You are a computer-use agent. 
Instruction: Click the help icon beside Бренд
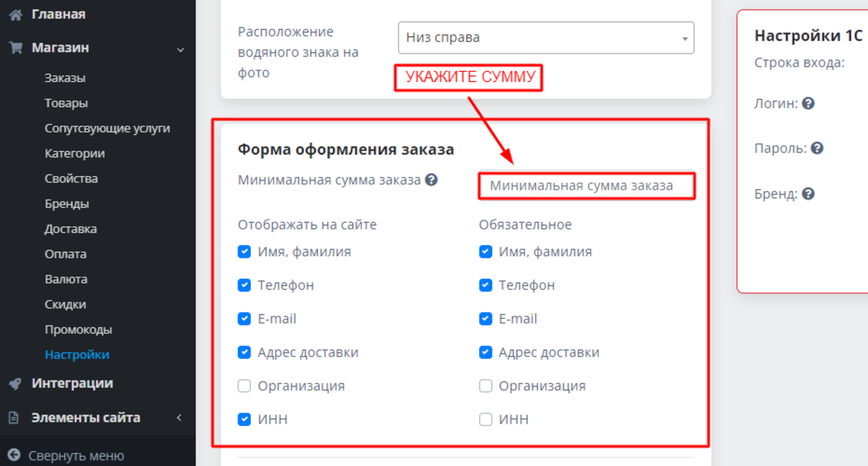click(809, 194)
